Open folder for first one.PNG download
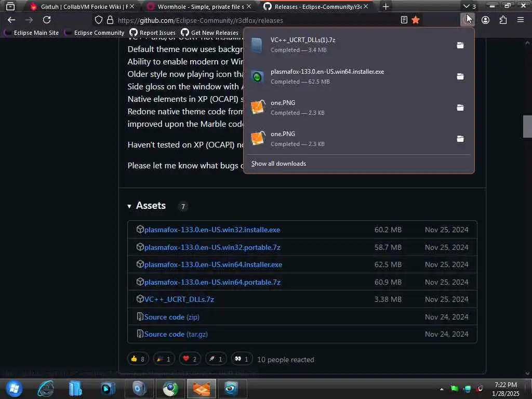This screenshot has height=399, width=532. [x=460, y=108]
